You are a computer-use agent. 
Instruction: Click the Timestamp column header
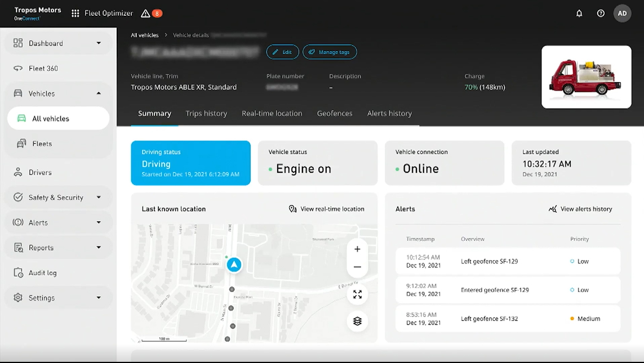click(x=420, y=239)
